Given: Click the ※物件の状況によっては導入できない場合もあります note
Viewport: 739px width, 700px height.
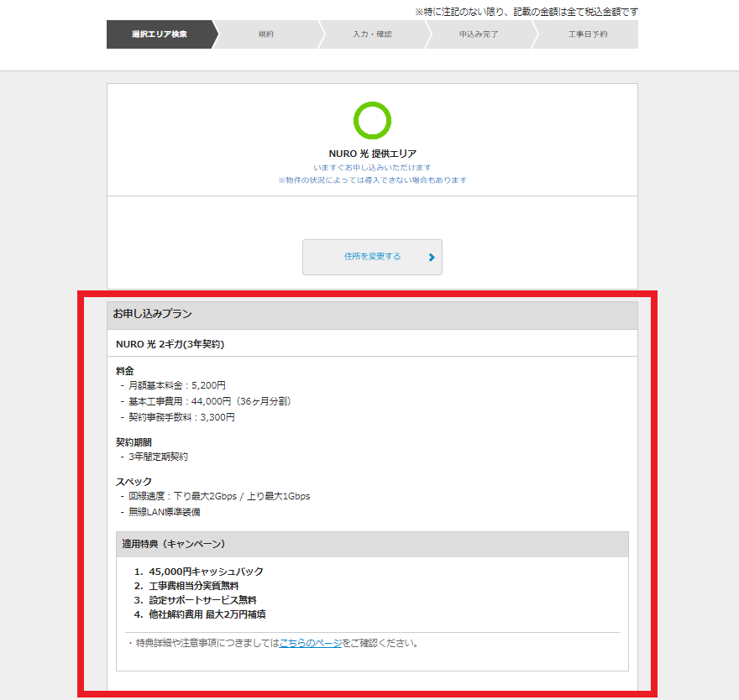Looking at the screenshot, I should point(372,180).
